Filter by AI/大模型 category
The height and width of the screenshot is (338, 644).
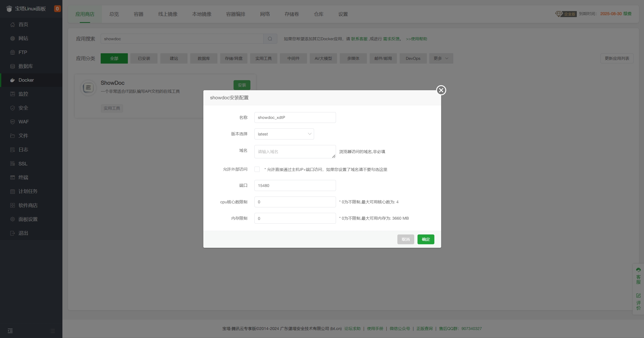[x=323, y=58]
